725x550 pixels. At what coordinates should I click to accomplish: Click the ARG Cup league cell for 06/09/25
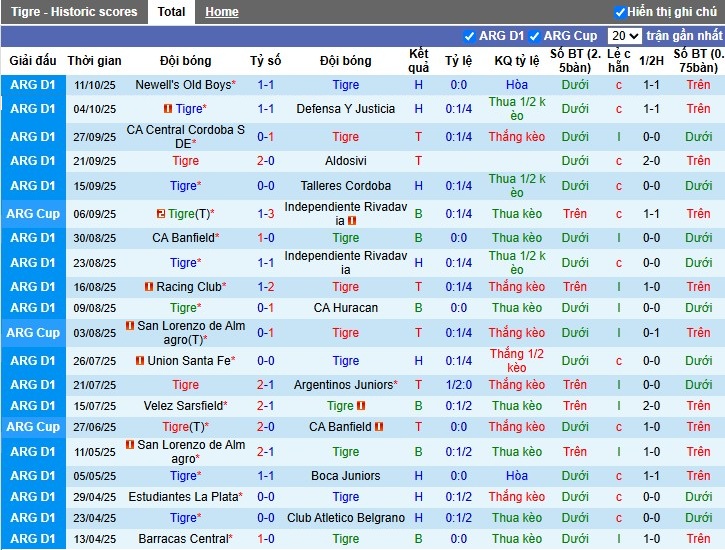point(34,214)
